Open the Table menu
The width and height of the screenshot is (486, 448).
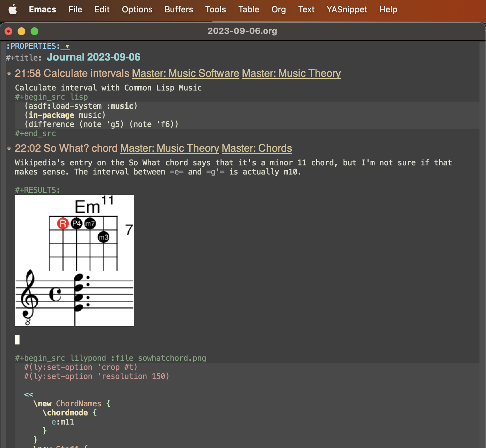(249, 9)
